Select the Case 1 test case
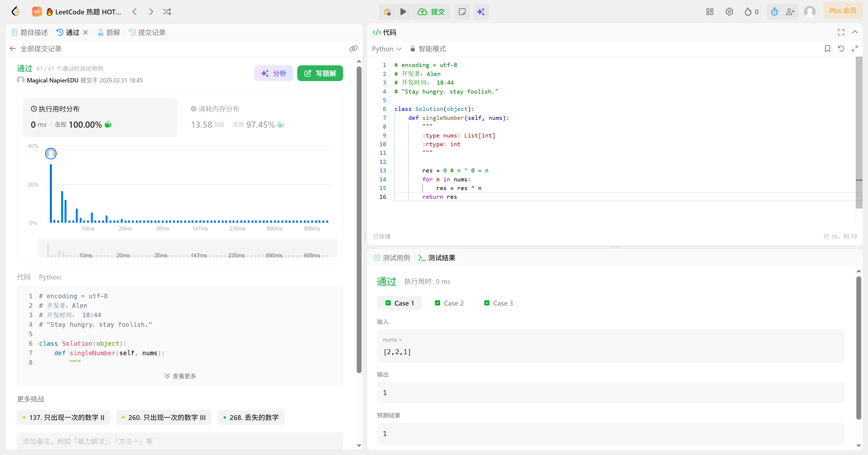The image size is (868, 455). tap(400, 303)
